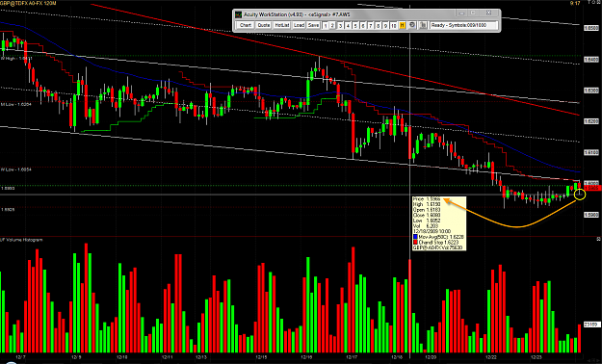
Task: Click the Load workspace button
Action: tap(299, 25)
